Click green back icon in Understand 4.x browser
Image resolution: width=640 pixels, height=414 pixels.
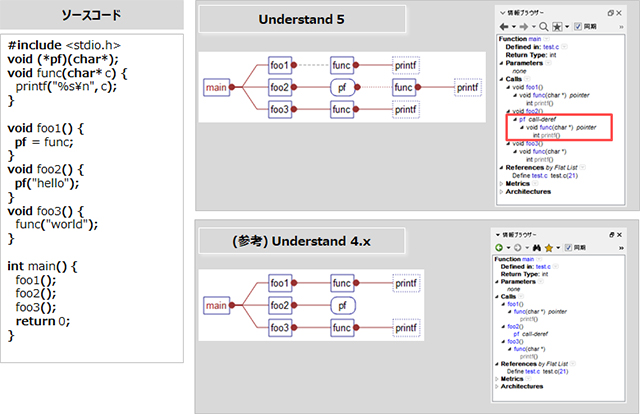pyautogui.click(x=499, y=246)
